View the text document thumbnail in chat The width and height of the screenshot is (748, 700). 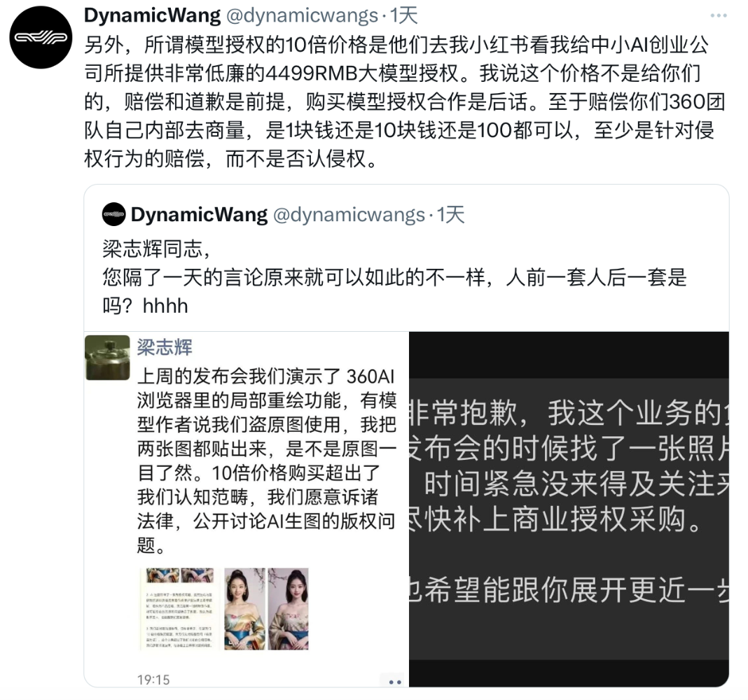click(180, 609)
